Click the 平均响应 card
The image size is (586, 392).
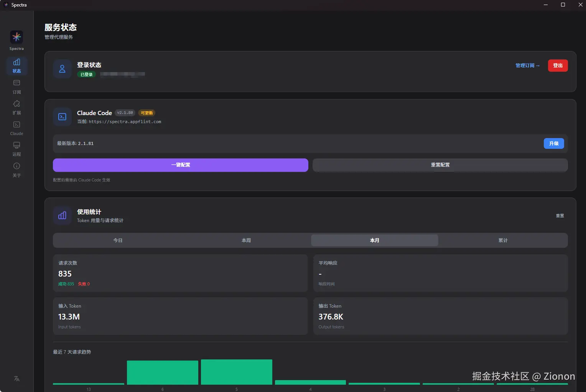(x=440, y=273)
